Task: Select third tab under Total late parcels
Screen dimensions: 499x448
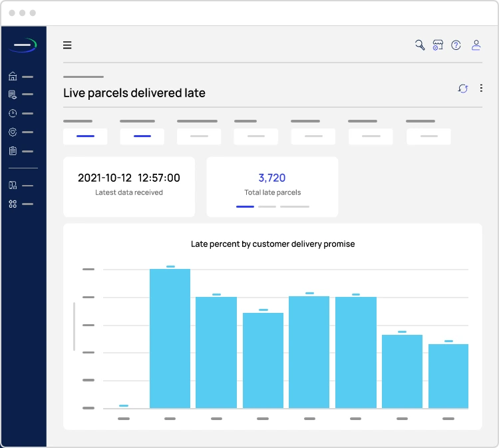Action: [x=295, y=207]
